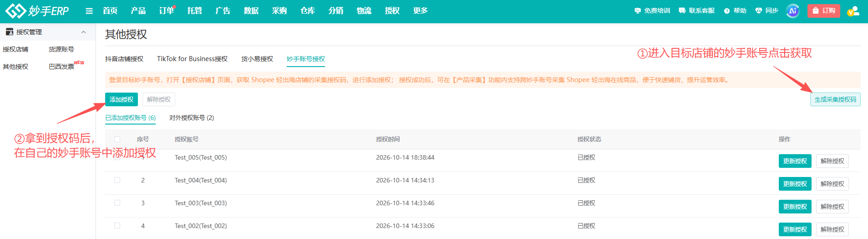
Task: Click 解除授权 for Test_003
Action: (x=832, y=207)
